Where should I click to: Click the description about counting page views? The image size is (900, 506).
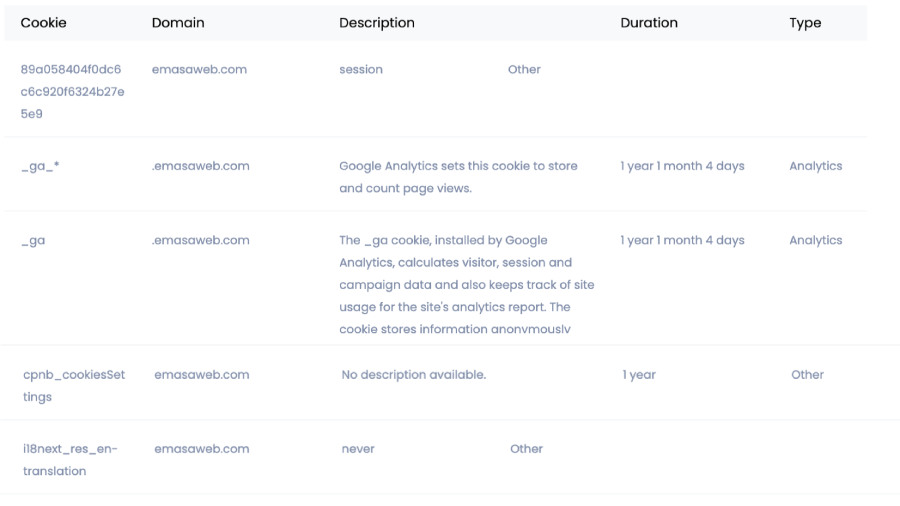tap(458, 177)
